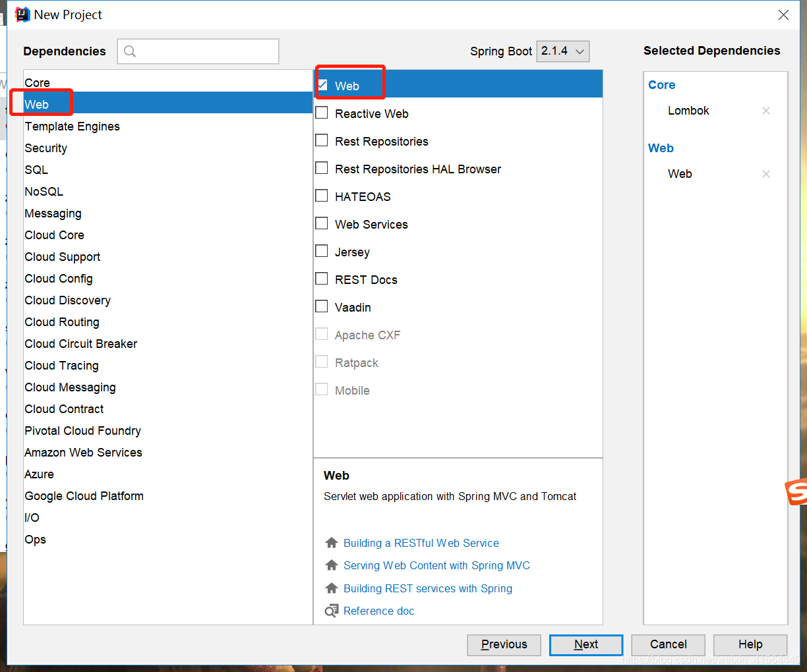The height and width of the screenshot is (672, 807).
Task: Remove Lombok from selected dependencies
Action: pyautogui.click(x=766, y=111)
